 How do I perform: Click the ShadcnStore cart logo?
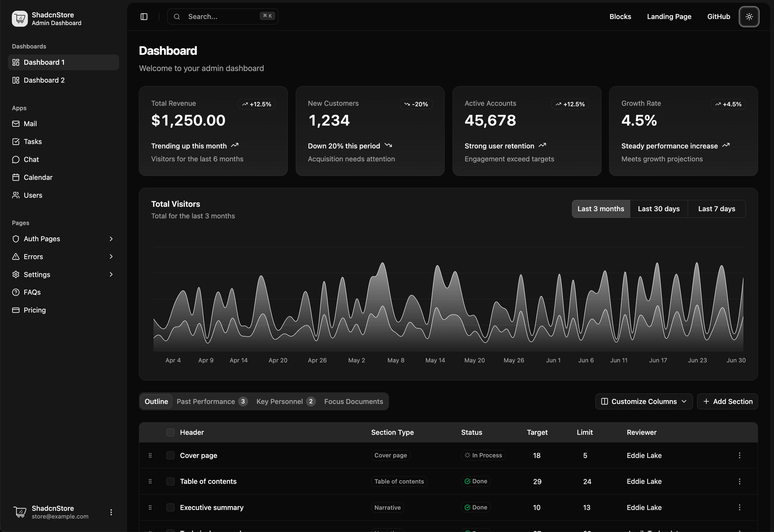[20, 19]
